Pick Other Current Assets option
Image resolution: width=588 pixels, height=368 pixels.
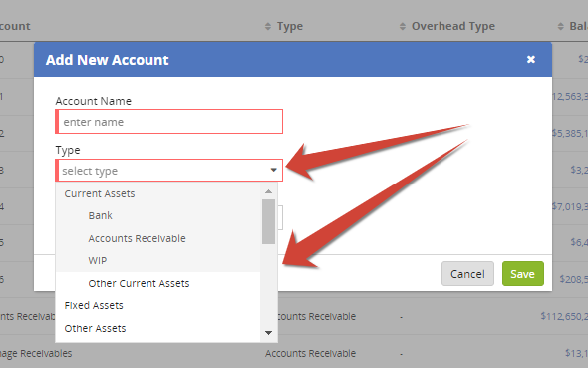coord(139,283)
